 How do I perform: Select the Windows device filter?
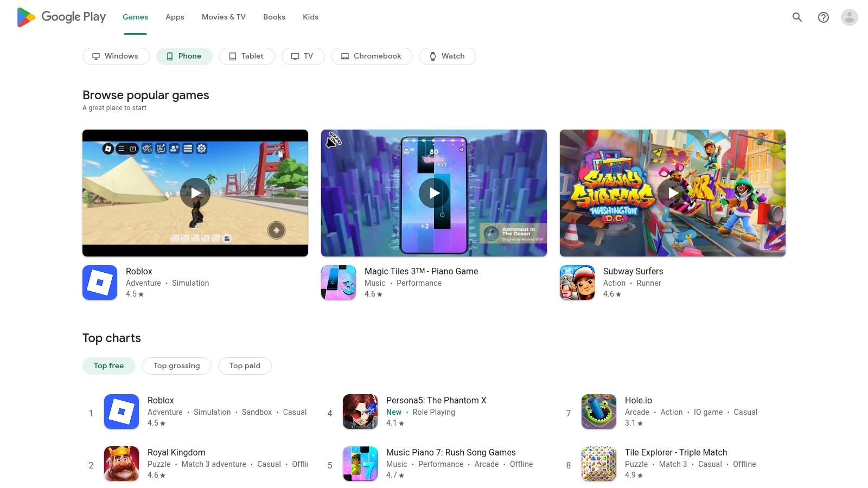(x=116, y=56)
